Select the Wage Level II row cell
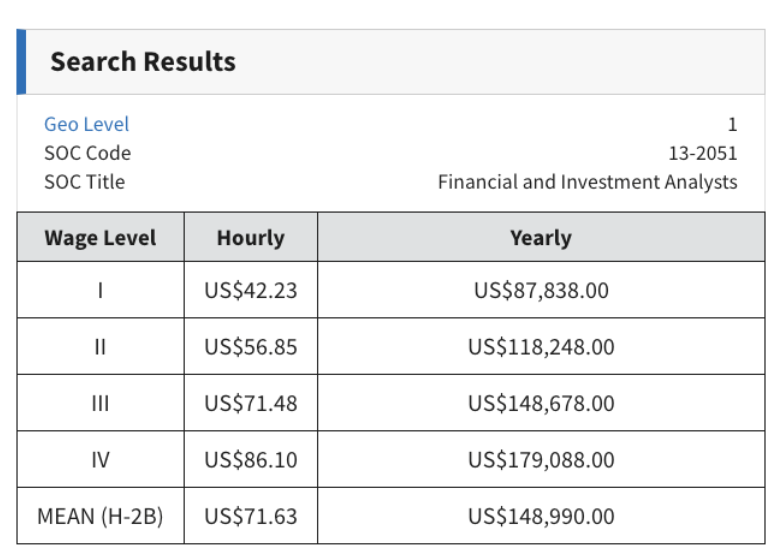This screenshot has height=554, width=780. pos(100,347)
